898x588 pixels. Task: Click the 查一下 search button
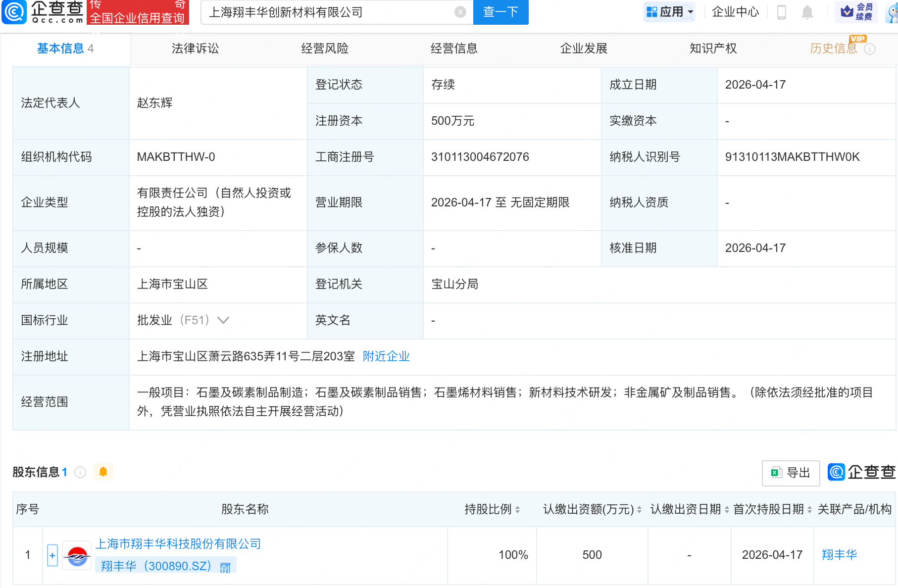pos(500,12)
